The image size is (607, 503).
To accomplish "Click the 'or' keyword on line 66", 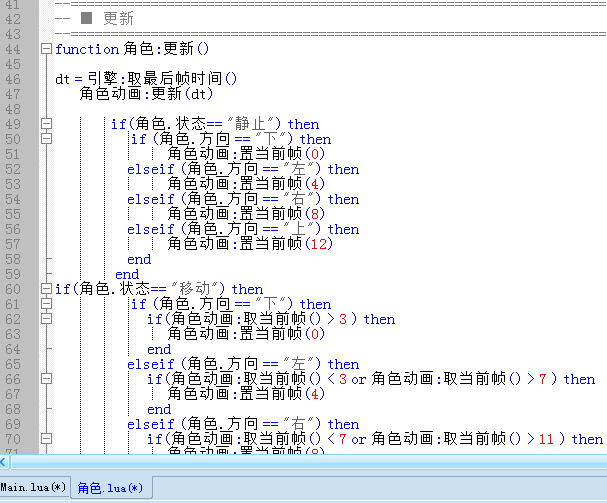I will (358, 380).
